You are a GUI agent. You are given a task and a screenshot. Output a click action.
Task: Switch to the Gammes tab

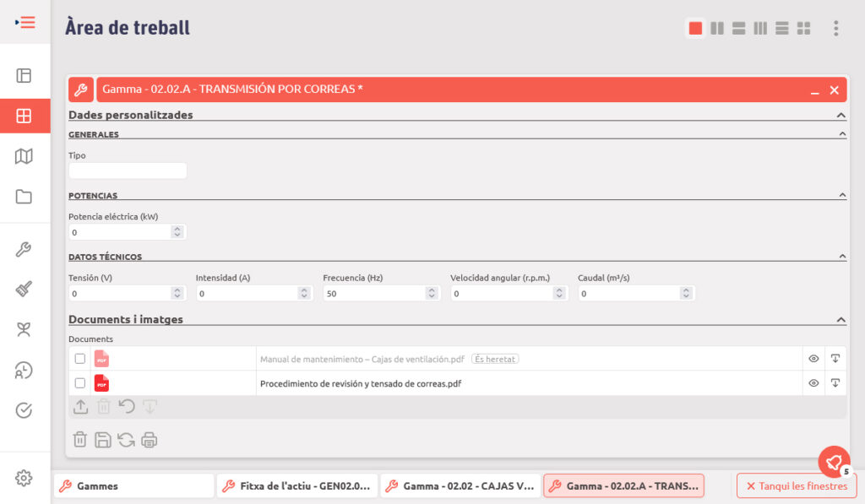133,486
